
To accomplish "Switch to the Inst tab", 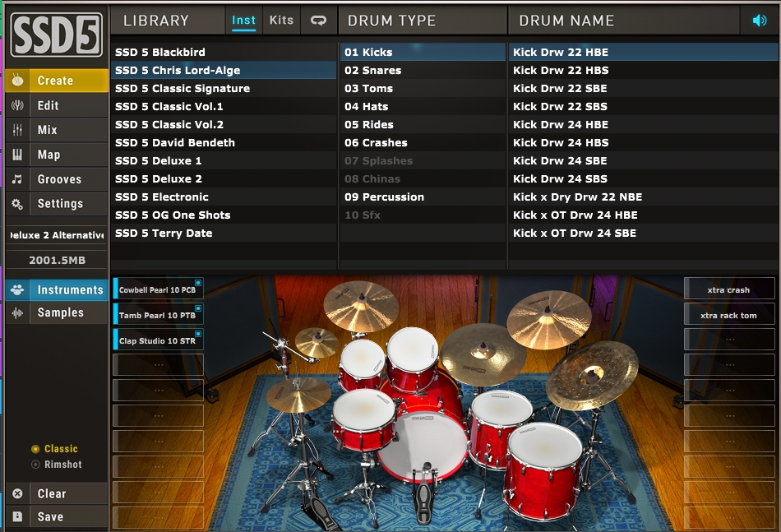I will point(243,21).
